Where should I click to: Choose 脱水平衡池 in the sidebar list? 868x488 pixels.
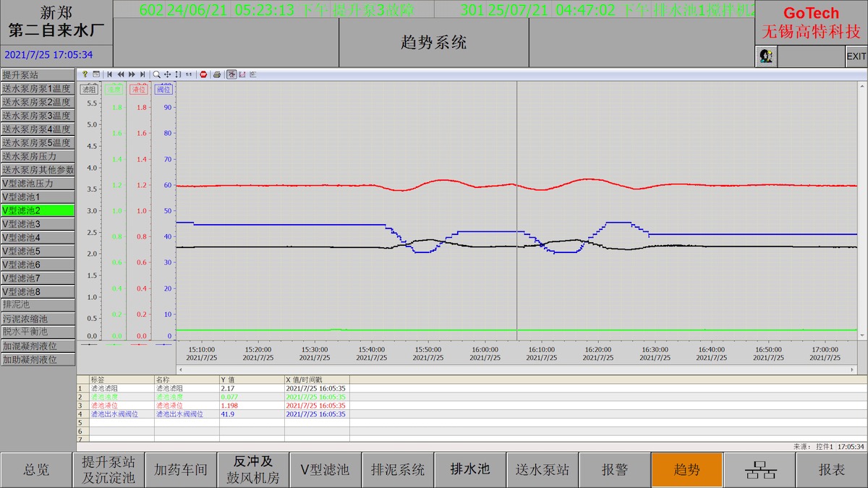(x=38, y=332)
